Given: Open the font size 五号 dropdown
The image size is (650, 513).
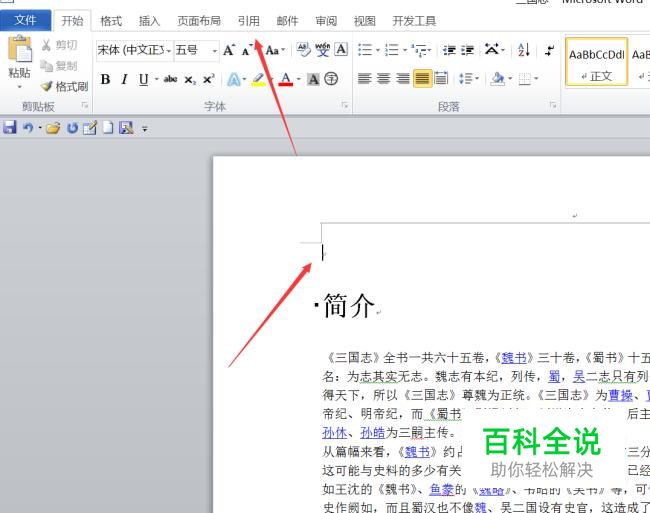Looking at the screenshot, I should tap(215, 51).
